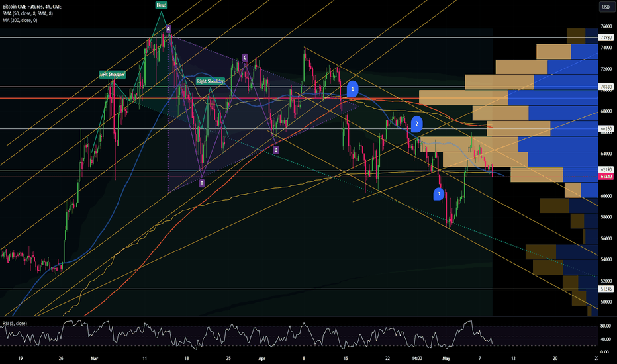Viewport: 617px width, 364px height.
Task: Click the 74980 price level label
Action: click(605, 38)
